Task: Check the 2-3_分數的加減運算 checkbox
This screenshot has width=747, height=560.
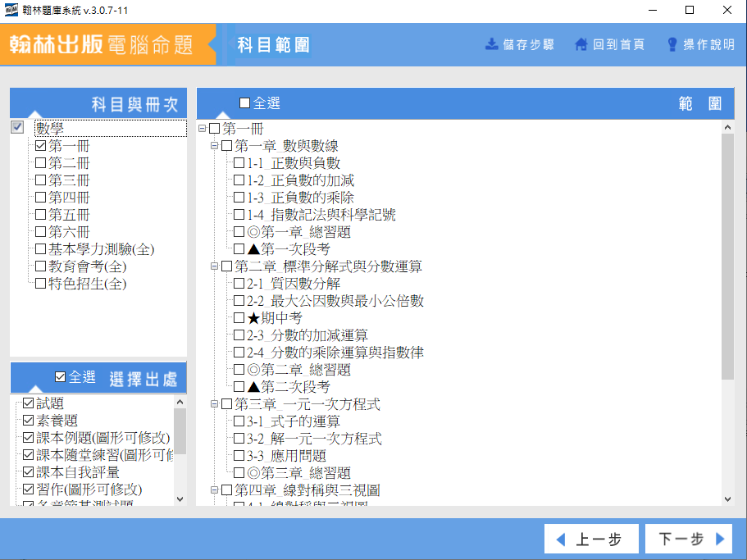Action: (239, 335)
